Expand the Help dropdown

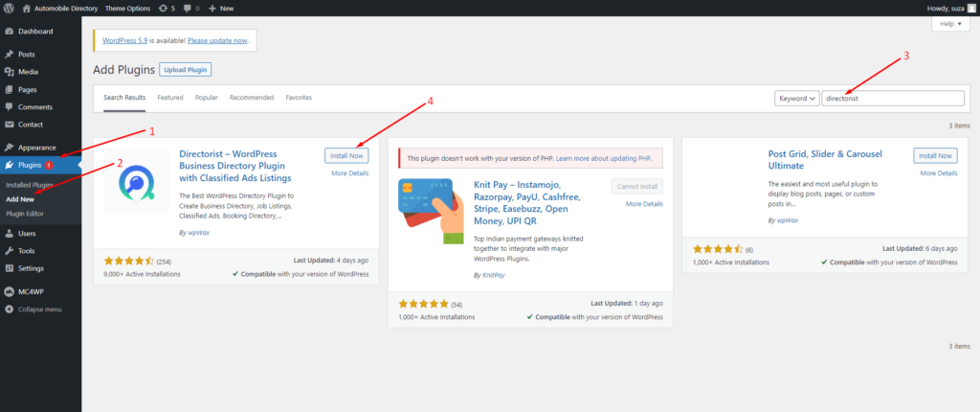(x=950, y=24)
